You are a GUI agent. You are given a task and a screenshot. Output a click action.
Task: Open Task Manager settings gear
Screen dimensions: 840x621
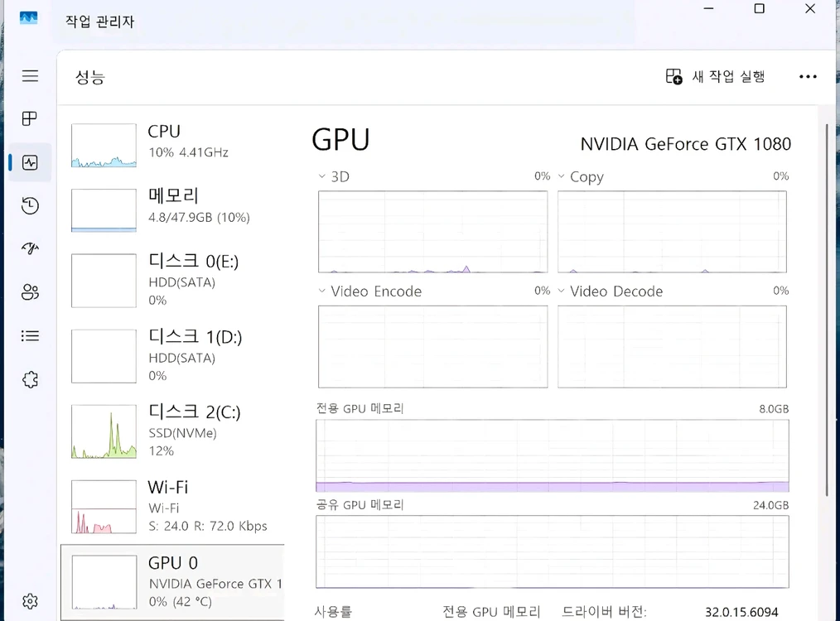(30, 601)
